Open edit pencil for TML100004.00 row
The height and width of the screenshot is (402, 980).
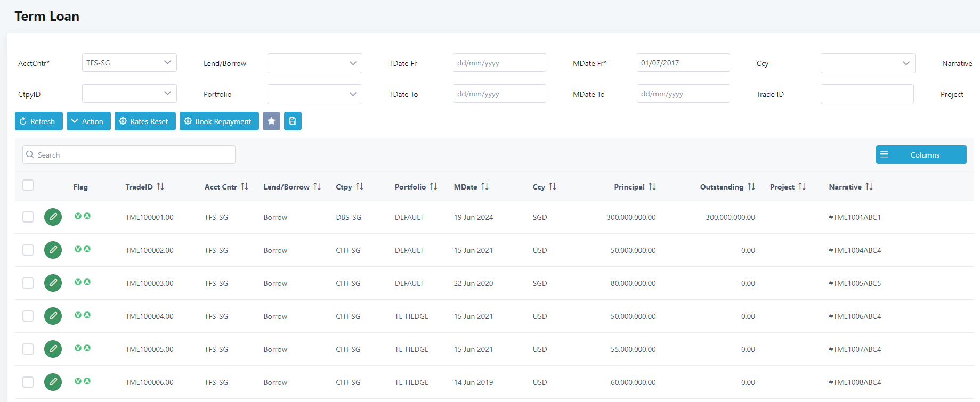[x=53, y=316]
